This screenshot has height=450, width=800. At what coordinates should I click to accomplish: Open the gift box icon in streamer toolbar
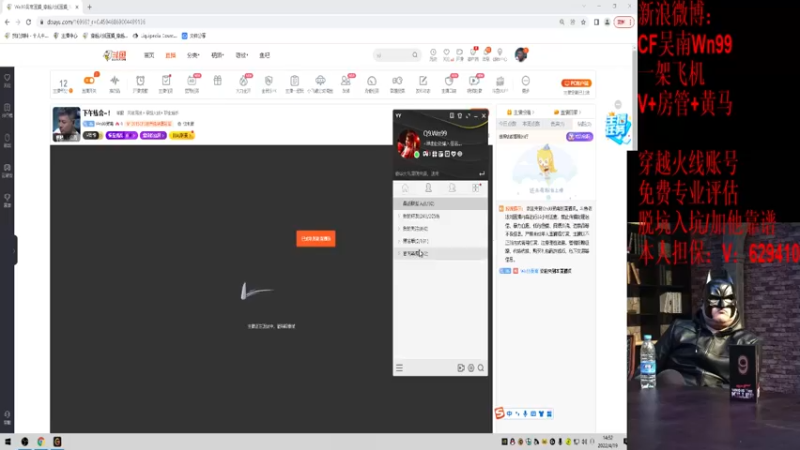[x=217, y=81]
